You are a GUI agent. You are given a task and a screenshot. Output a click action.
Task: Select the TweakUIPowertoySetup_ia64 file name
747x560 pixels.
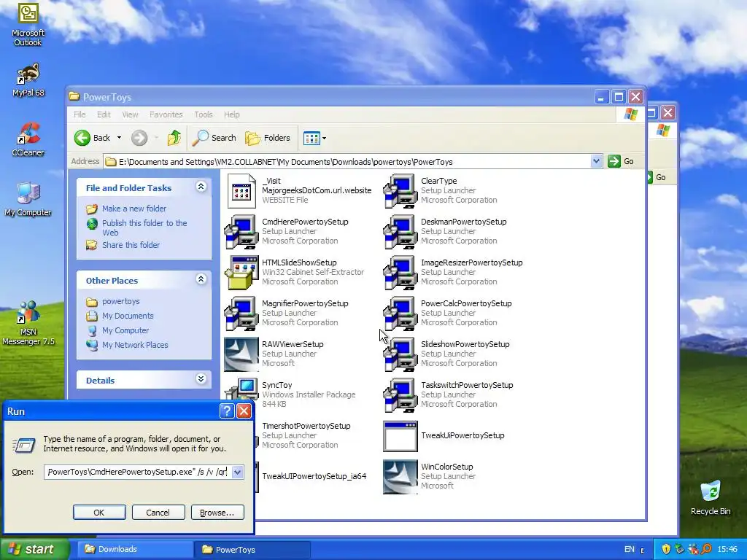[x=314, y=476]
